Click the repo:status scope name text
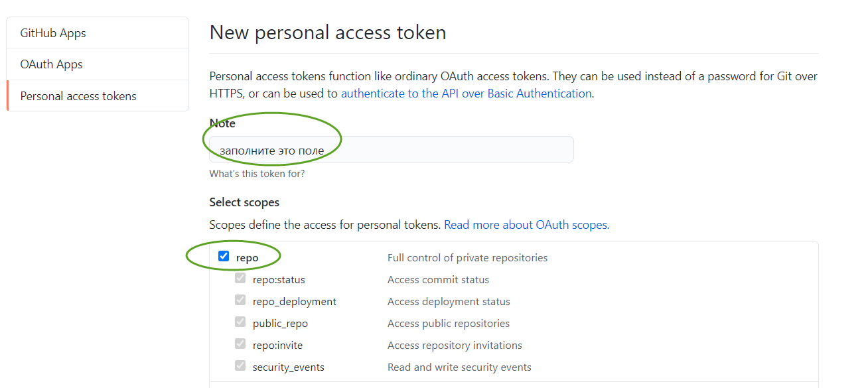868x388 pixels. point(279,280)
